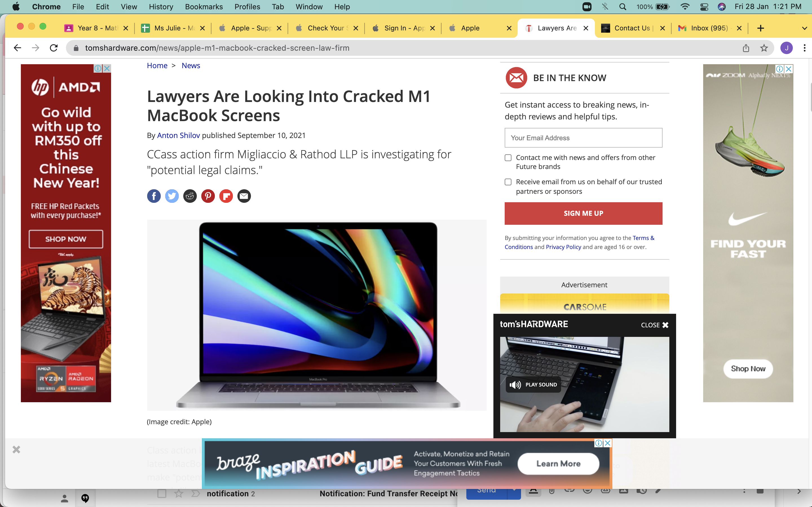Open the Anton Shilov author link
The height and width of the screenshot is (507, 812).
(178, 135)
